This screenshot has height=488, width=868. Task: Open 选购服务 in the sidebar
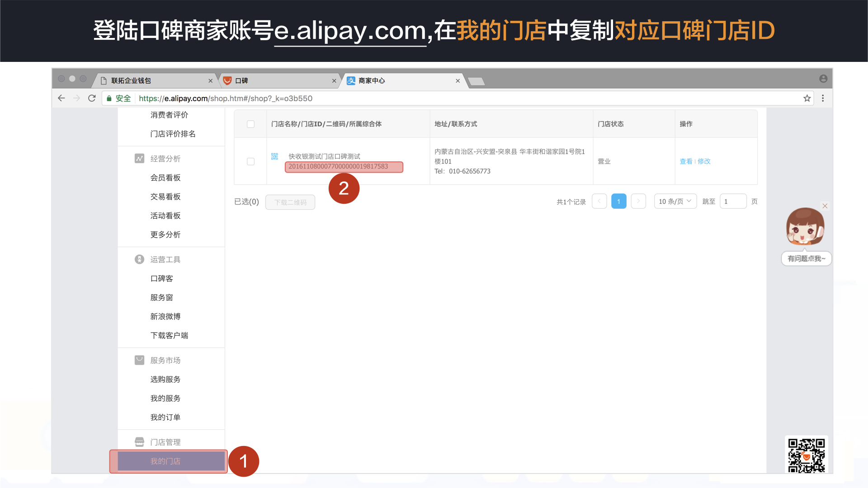pyautogui.click(x=165, y=379)
